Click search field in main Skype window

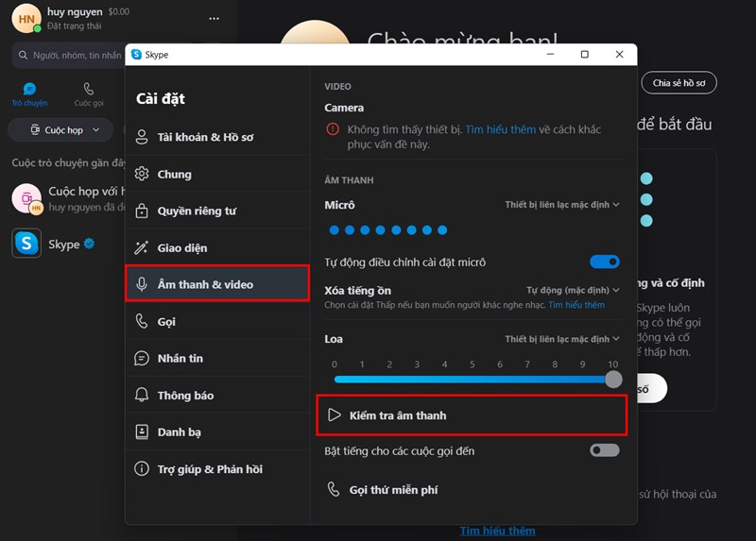pos(69,55)
